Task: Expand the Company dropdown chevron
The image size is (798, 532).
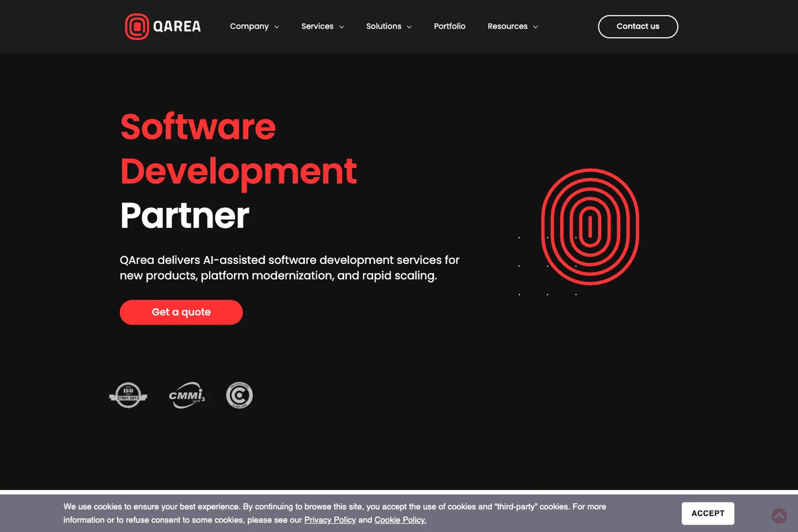Action: [277, 27]
